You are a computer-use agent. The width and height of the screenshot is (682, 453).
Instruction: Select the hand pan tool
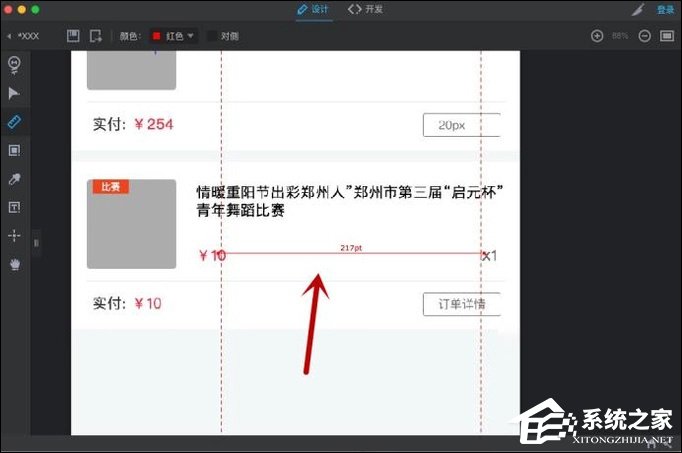point(14,264)
